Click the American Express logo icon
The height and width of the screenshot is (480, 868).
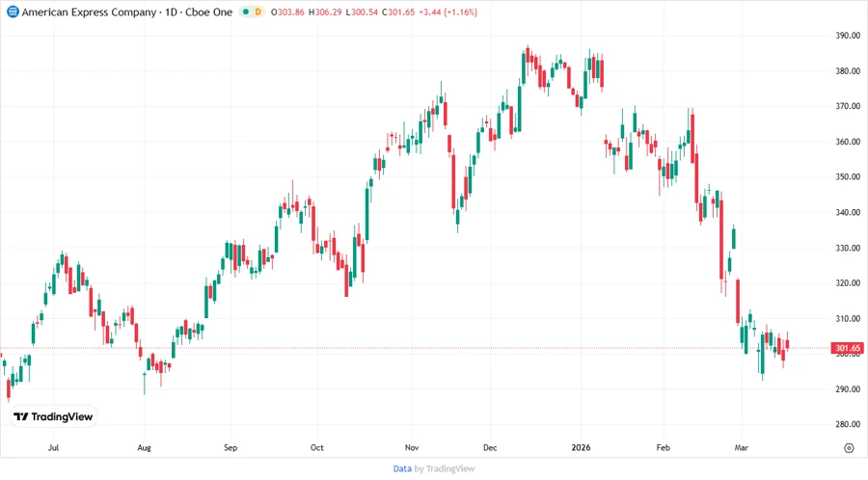pyautogui.click(x=13, y=12)
